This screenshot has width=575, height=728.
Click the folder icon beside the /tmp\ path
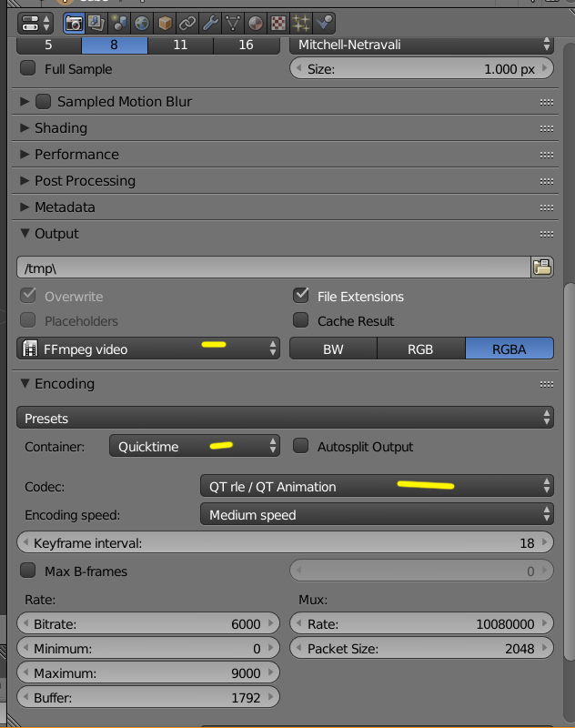[x=542, y=267]
